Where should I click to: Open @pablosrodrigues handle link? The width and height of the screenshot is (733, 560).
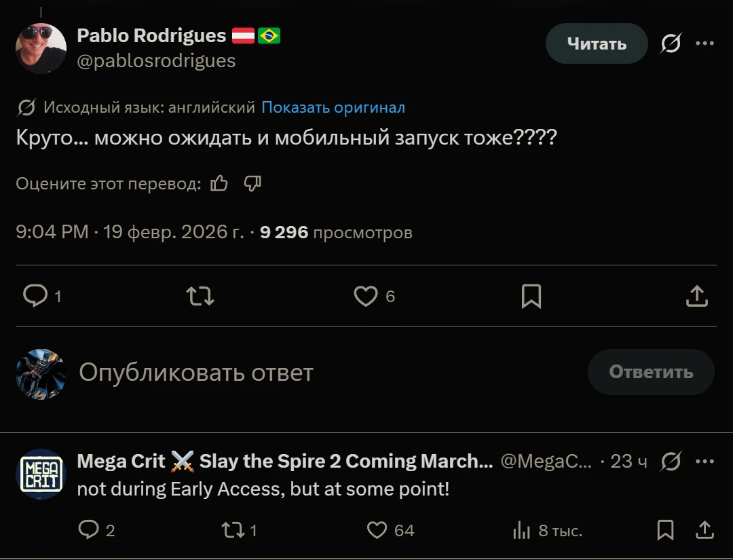pyautogui.click(x=156, y=61)
